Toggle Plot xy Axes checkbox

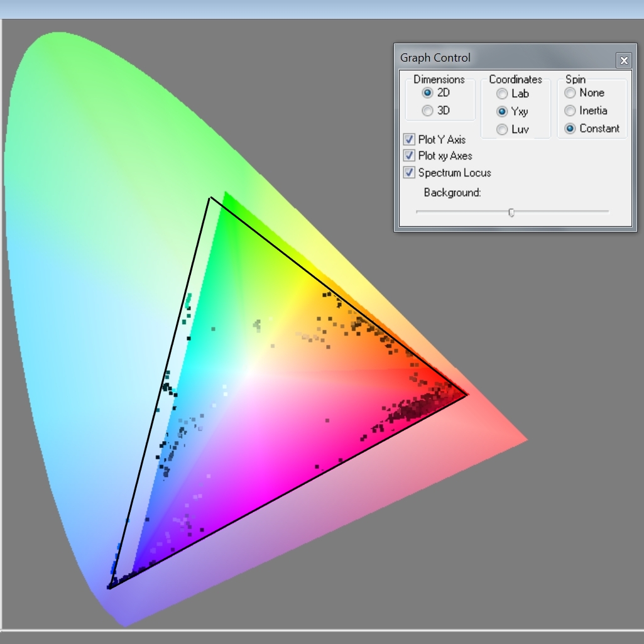tap(409, 156)
